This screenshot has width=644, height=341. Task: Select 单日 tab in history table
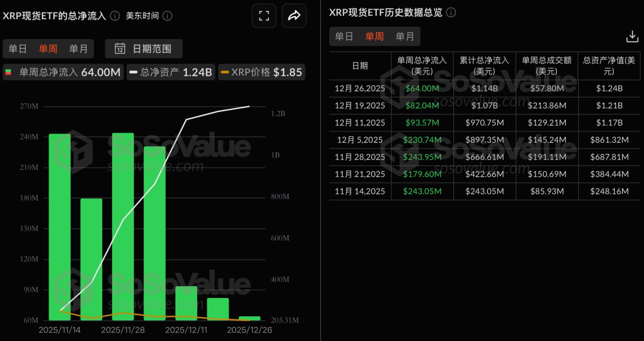pyautogui.click(x=344, y=36)
